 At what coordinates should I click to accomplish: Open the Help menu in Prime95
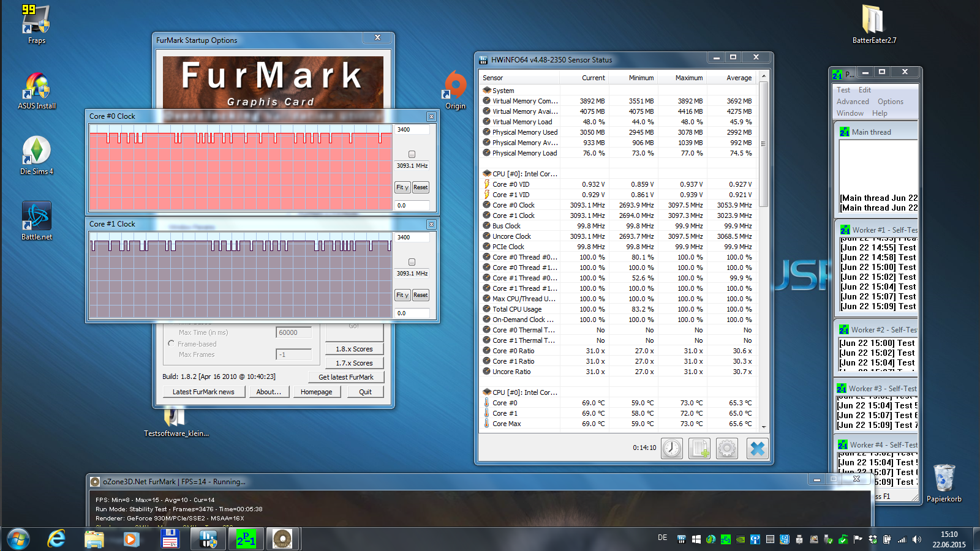(880, 113)
